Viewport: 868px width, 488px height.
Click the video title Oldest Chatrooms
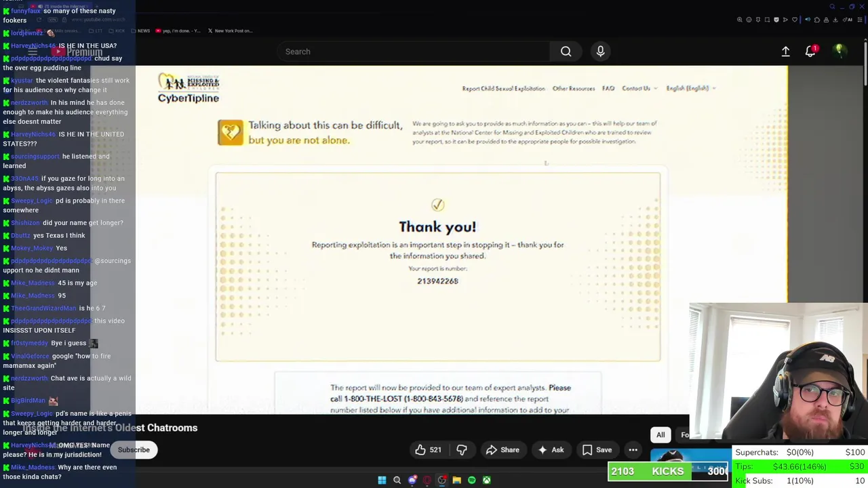coord(110,428)
